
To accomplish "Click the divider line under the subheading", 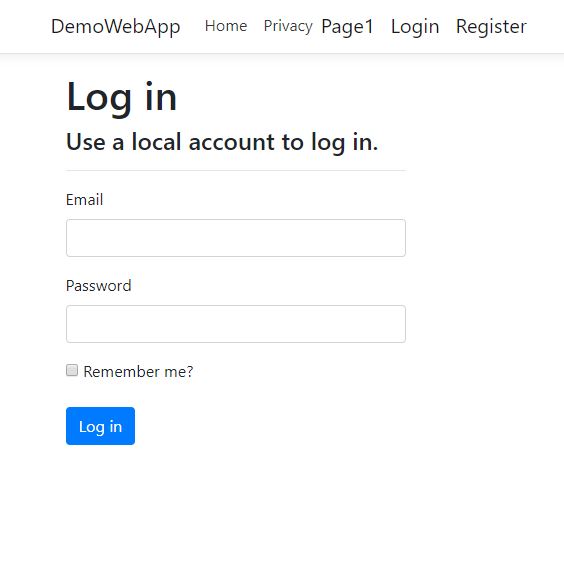I will (x=236, y=170).
